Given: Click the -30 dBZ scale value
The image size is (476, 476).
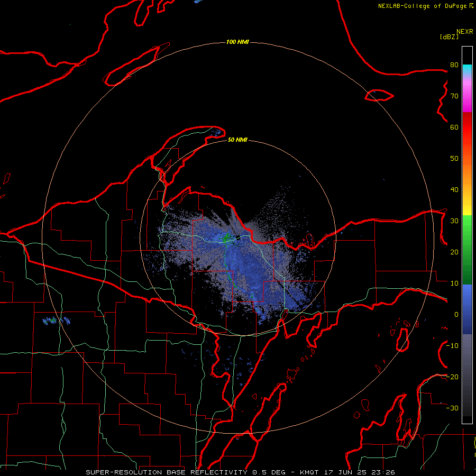Looking at the screenshot, I should (452, 408).
